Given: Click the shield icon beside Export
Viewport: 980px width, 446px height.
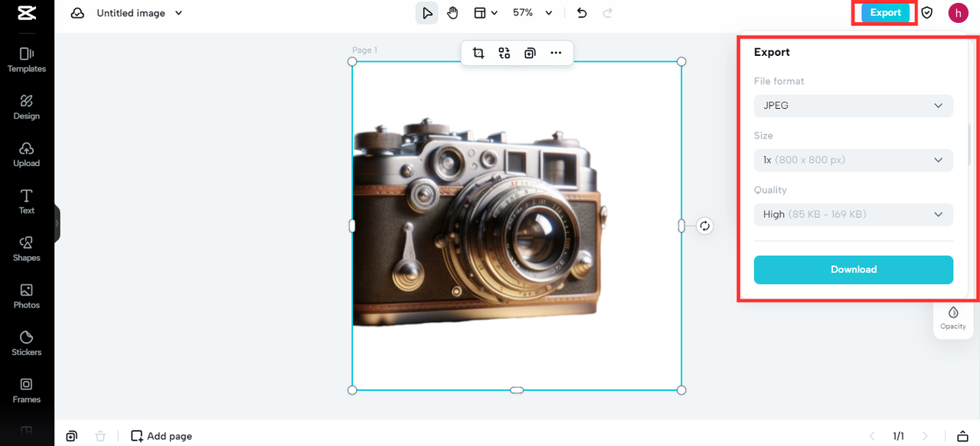Looking at the screenshot, I should pyautogui.click(x=927, y=13).
